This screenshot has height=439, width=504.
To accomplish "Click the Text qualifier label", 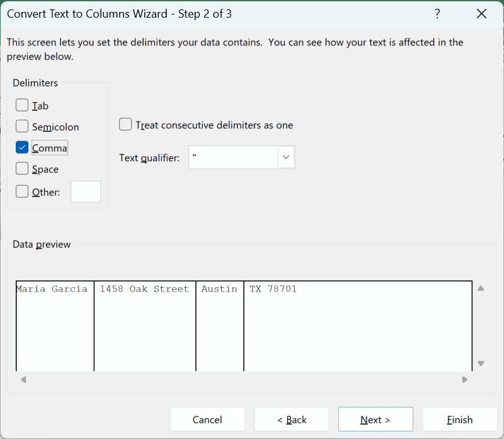I will 149,158.
